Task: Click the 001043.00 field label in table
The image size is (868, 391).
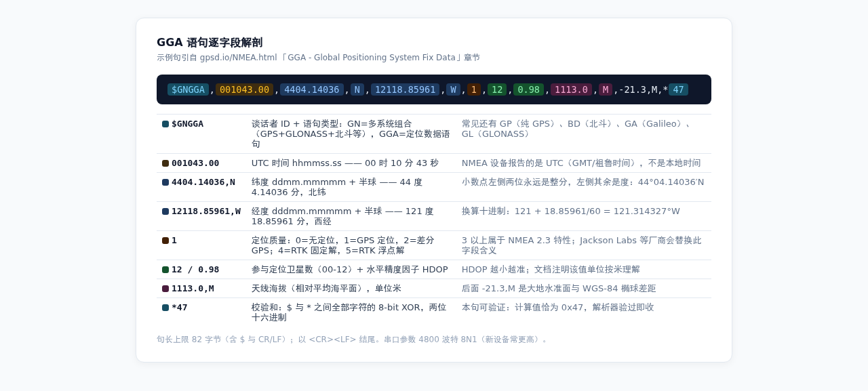Action: (x=195, y=163)
